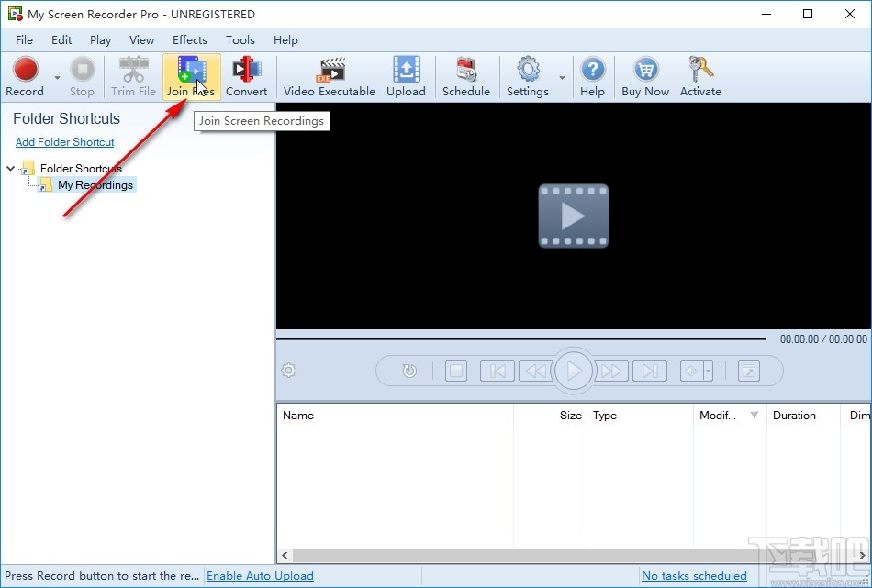Maximize the My Screen Recorder Pro window
872x588 pixels.
[808, 14]
